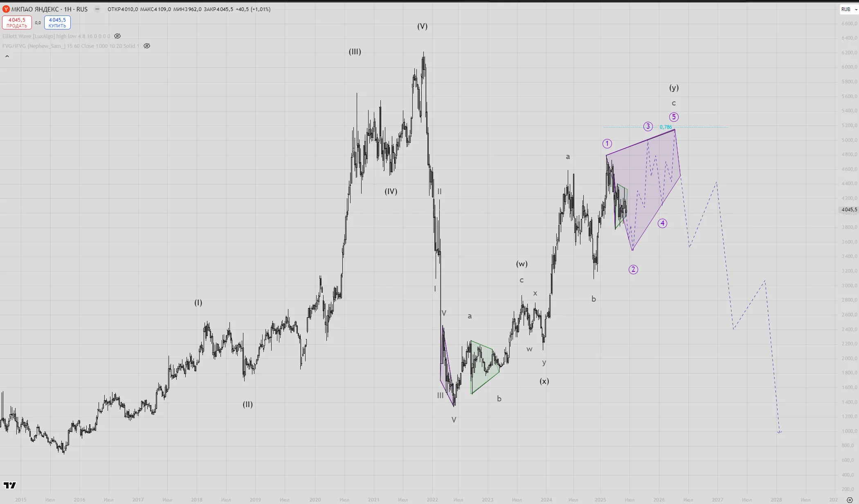The image size is (859, 504).
Task: Click the grey status pill beside the symbol title
Action: point(97,9)
